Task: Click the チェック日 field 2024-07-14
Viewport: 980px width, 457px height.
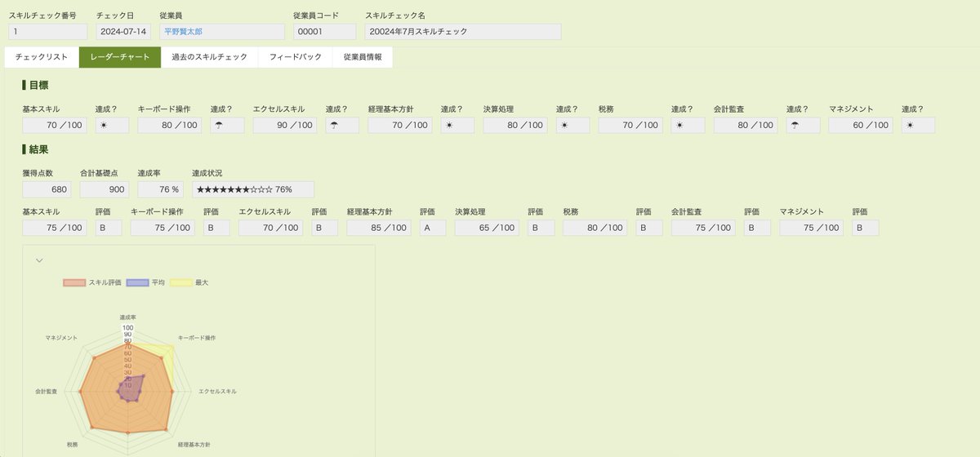Action: [122, 31]
